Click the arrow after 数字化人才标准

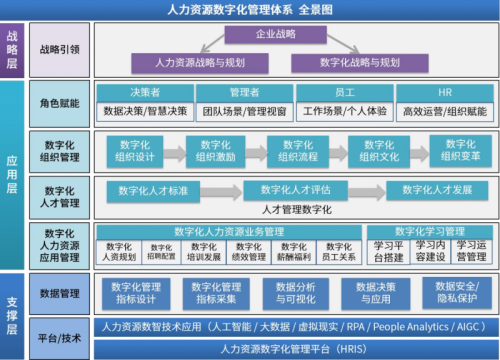(221, 192)
